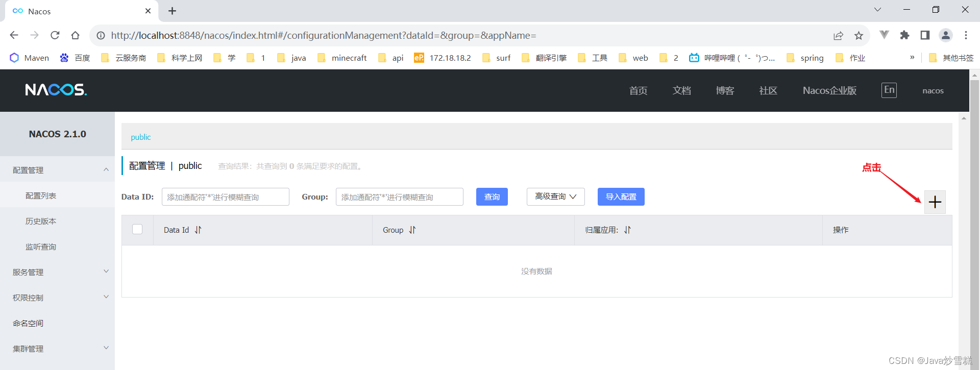Select all rows checkbox in table header

point(137,229)
